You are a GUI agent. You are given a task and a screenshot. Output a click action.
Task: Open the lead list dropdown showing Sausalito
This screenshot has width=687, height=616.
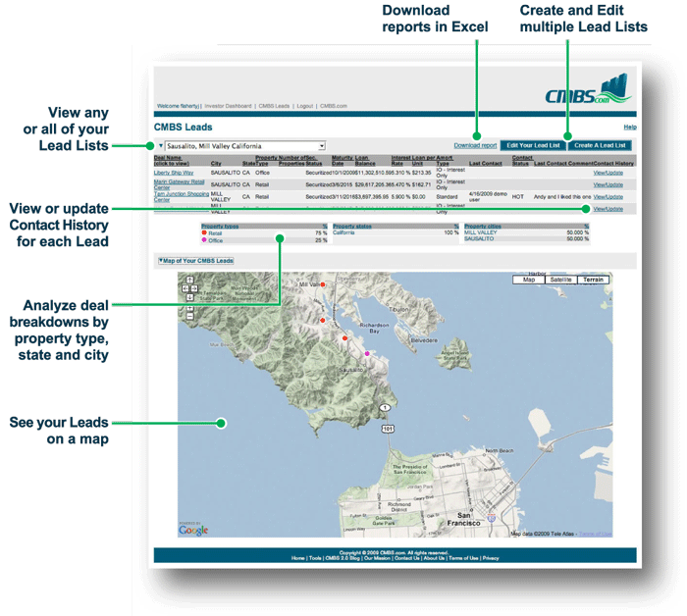[x=245, y=146]
